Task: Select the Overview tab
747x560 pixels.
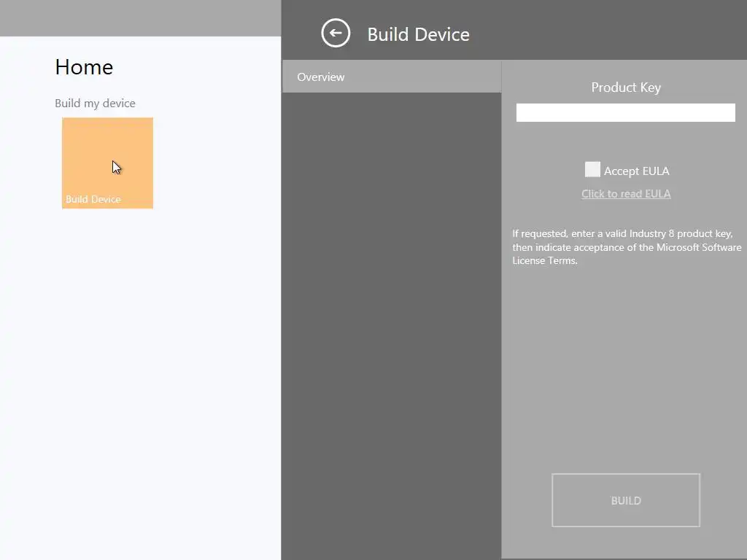Action: click(392, 77)
